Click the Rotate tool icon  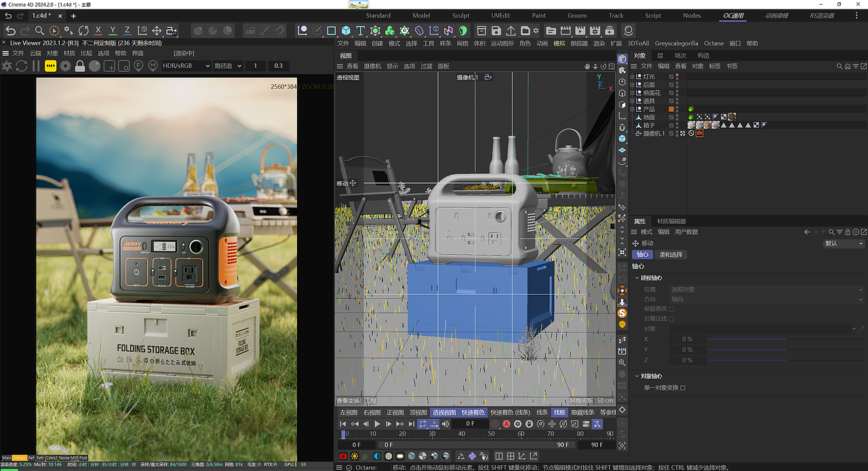click(x=83, y=30)
